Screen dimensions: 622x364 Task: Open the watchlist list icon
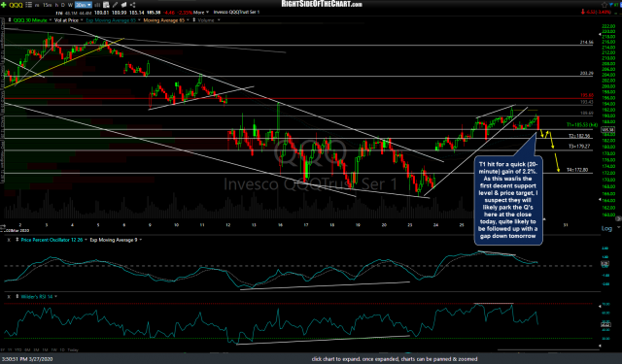[28, 5]
